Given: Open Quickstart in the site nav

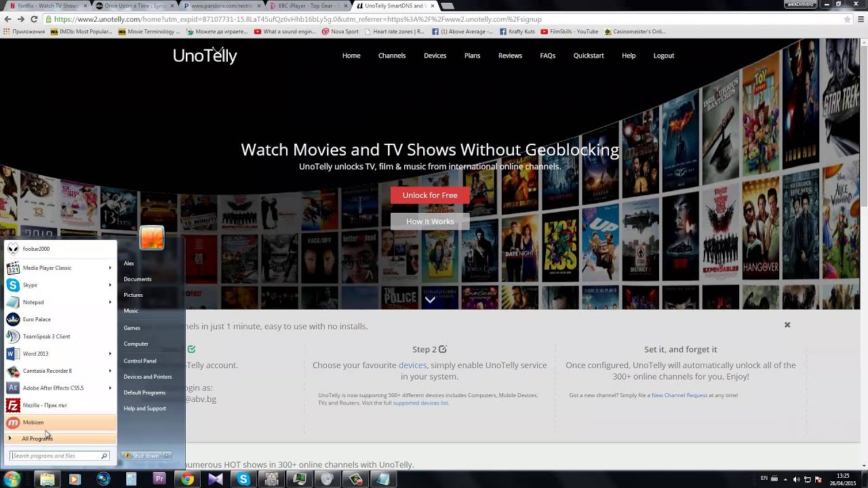Looking at the screenshot, I should click(x=589, y=56).
